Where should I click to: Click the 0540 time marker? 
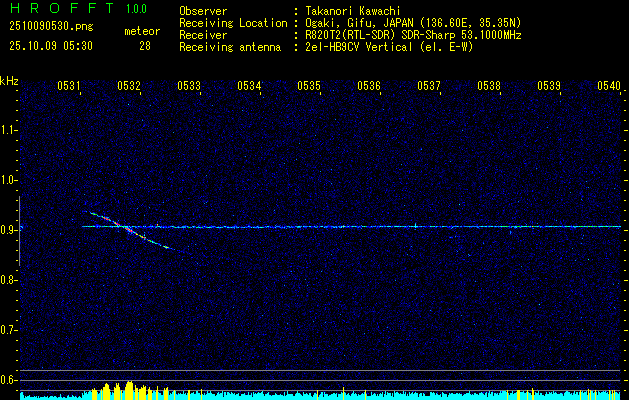(609, 85)
